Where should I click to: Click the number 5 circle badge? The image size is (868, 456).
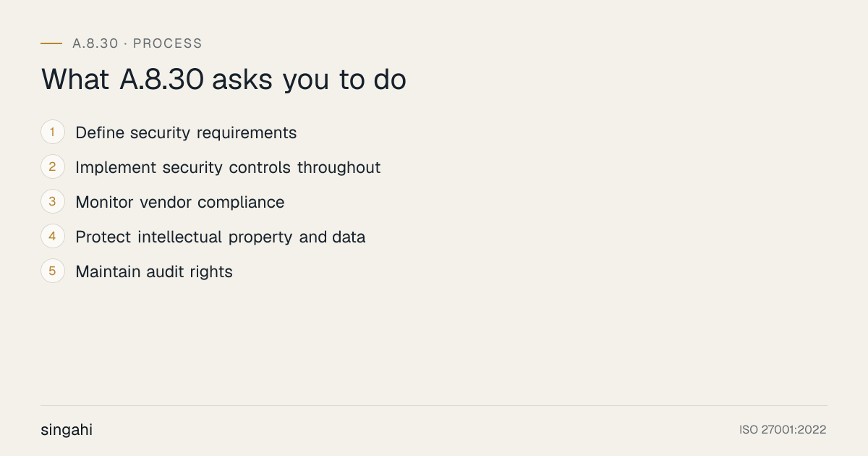(53, 271)
